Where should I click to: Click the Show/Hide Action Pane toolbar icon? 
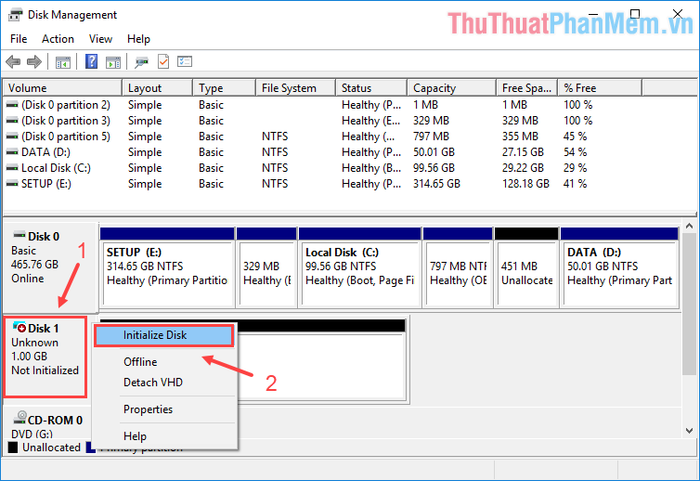tap(113, 62)
